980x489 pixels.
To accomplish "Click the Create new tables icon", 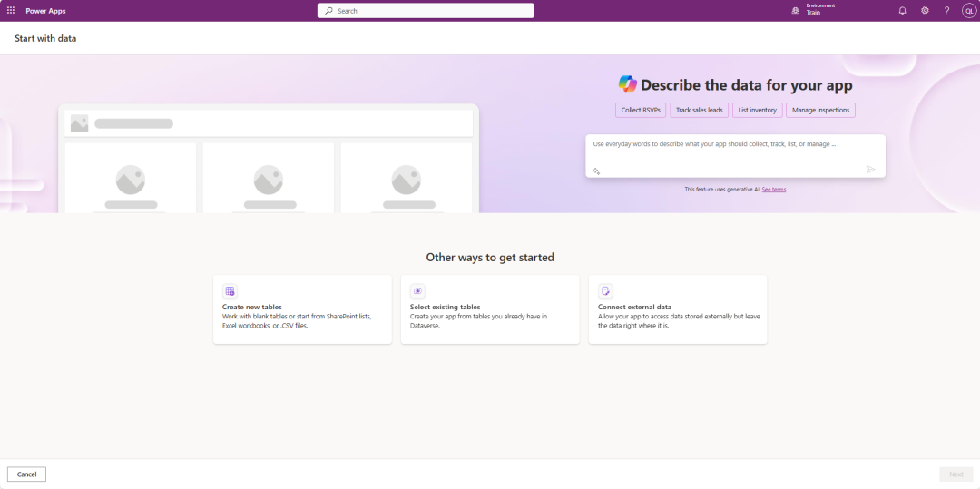I will tap(230, 291).
